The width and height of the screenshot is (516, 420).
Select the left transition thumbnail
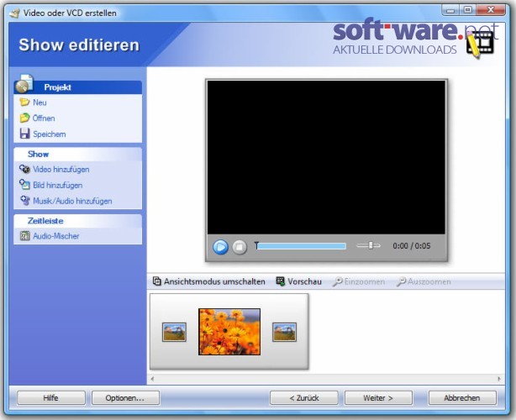pyautogui.click(x=174, y=332)
